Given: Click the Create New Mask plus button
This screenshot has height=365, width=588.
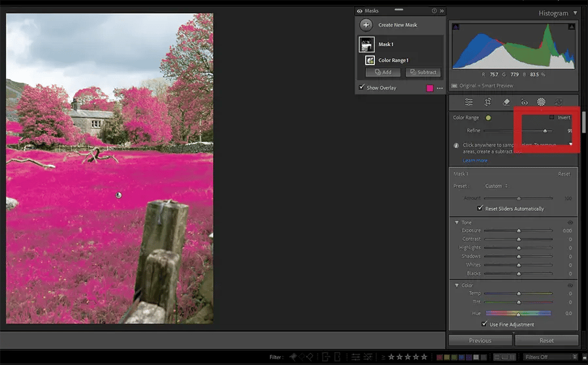Looking at the screenshot, I should tap(366, 25).
